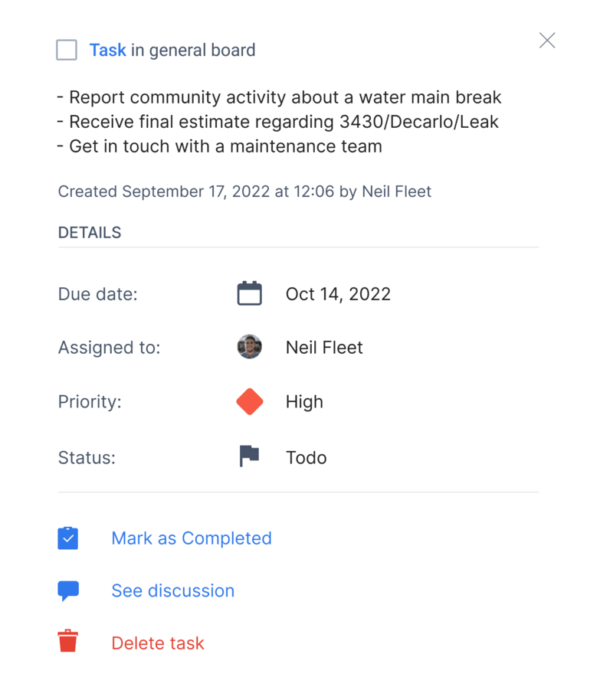Click the DETAILS section heading
The image size is (613, 700).
89,232
